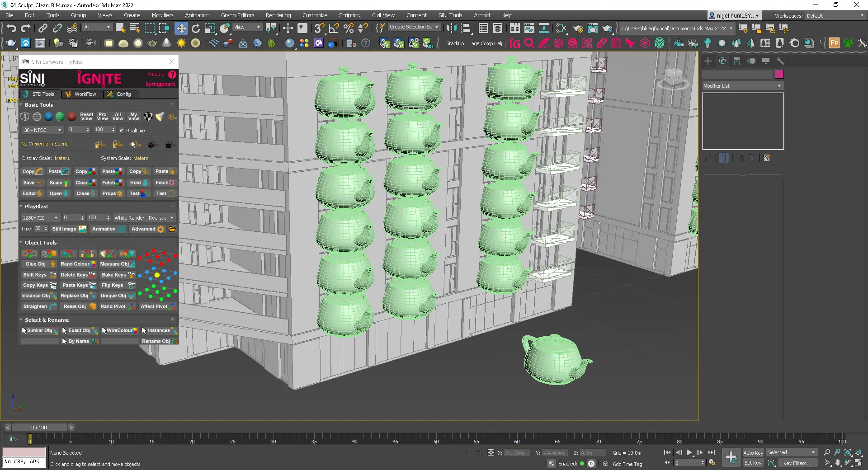Click the SiNi IgNite help question mark
The image size is (868, 470).
(172, 75)
